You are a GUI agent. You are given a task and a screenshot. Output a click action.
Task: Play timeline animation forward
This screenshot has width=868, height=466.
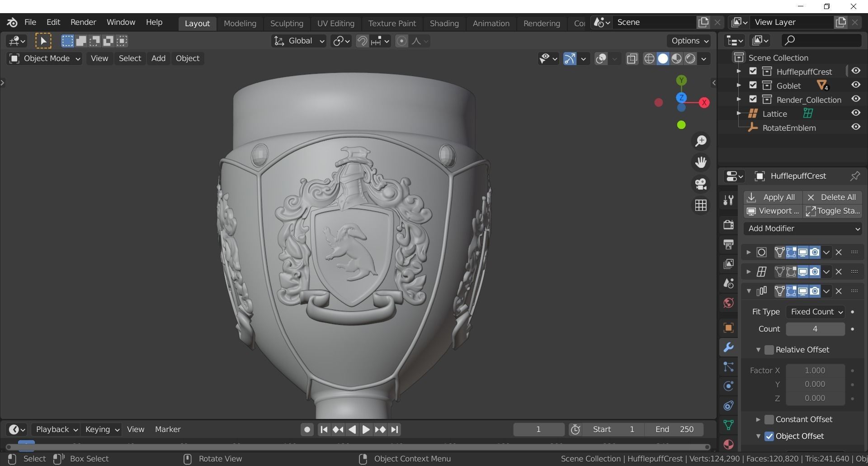point(366,429)
